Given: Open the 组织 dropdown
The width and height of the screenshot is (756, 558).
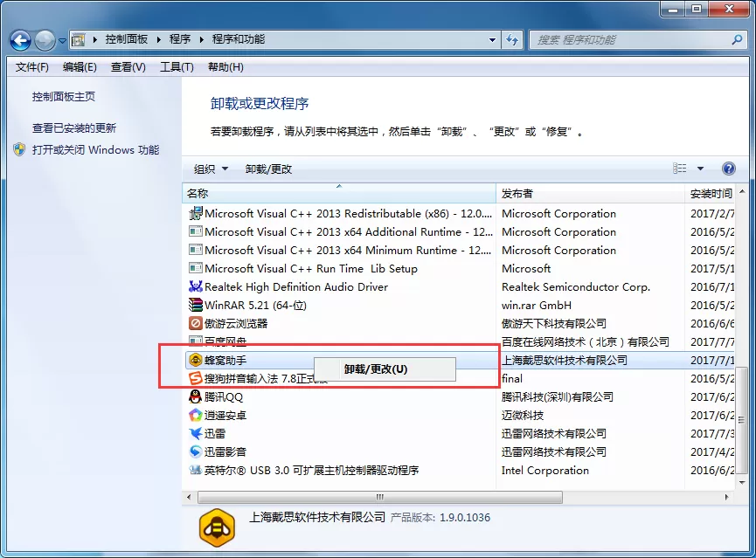Looking at the screenshot, I should pyautogui.click(x=211, y=169).
